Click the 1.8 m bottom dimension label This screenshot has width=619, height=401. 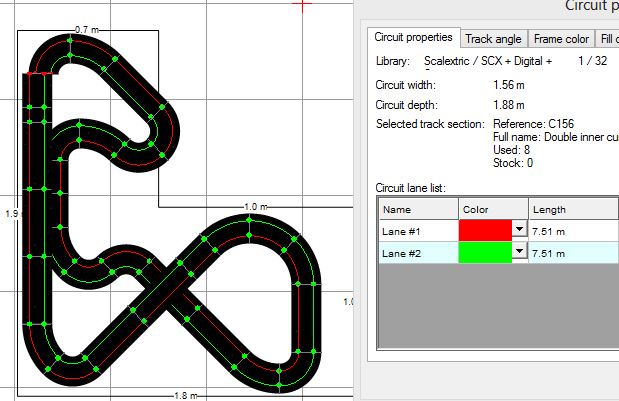(180, 395)
